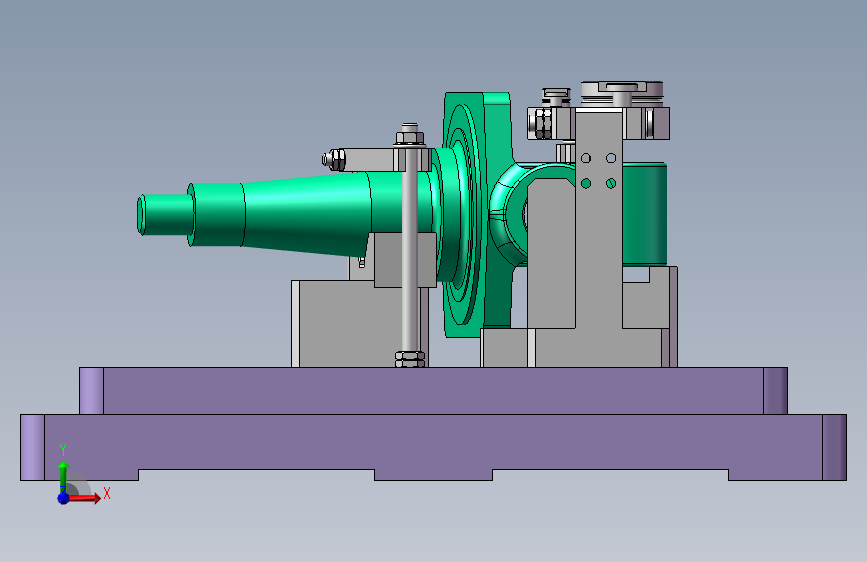This screenshot has height=562, width=867.
Task: Select the lower purple base plate
Action: point(433,447)
